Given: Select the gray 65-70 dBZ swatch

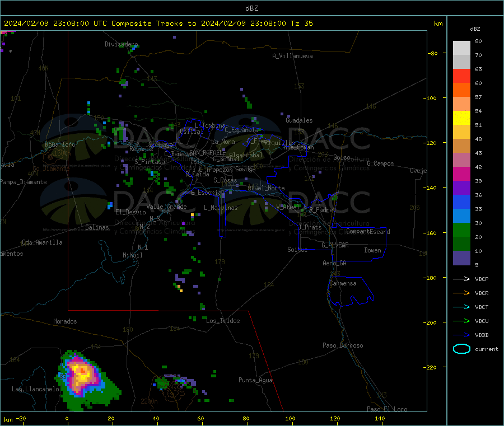Looking at the screenshot, I should pyautogui.click(x=461, y=62).
